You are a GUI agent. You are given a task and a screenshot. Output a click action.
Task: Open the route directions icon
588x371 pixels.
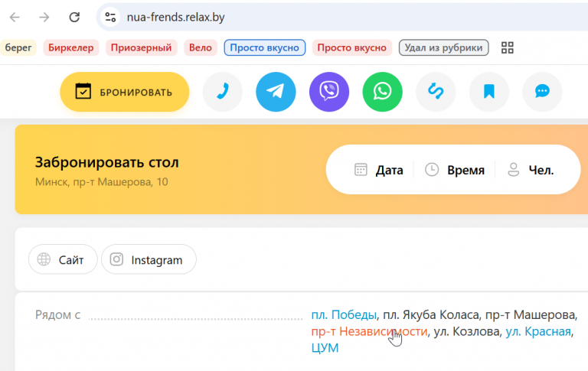click(x=436, y=92)
